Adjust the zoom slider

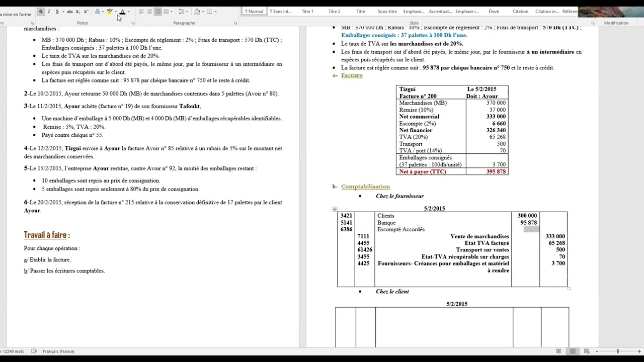[618, 351]
